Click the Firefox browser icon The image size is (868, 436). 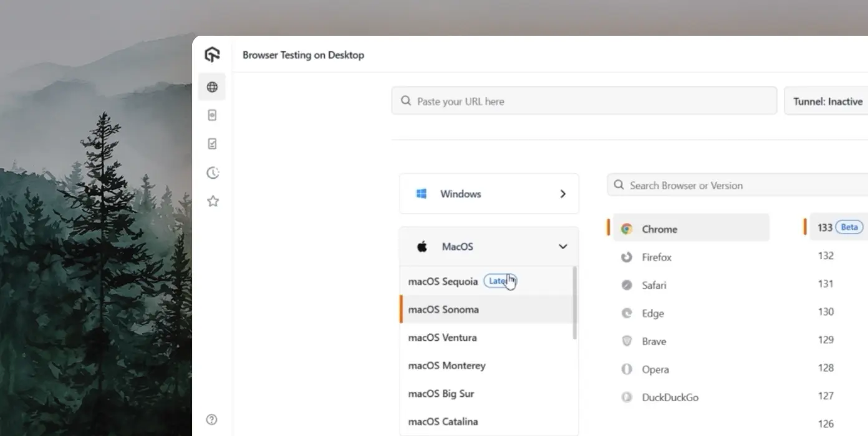pyautogui.click(x=627, y=257)
